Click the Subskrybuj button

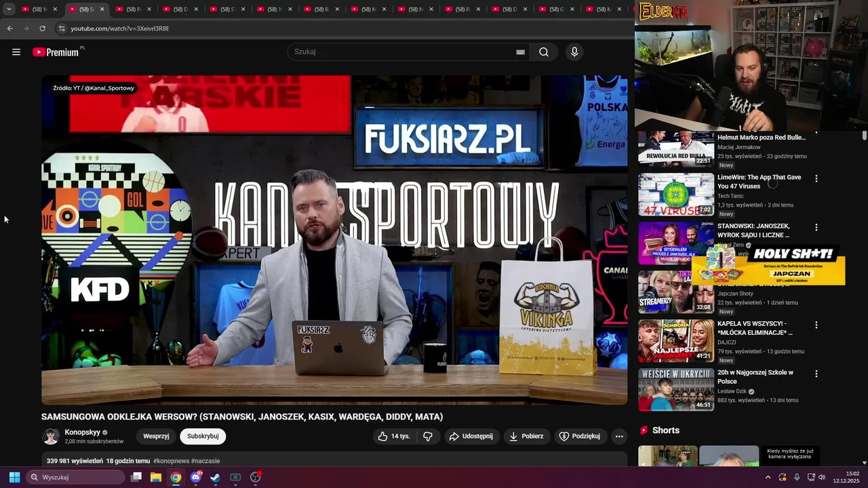[203, 436]
